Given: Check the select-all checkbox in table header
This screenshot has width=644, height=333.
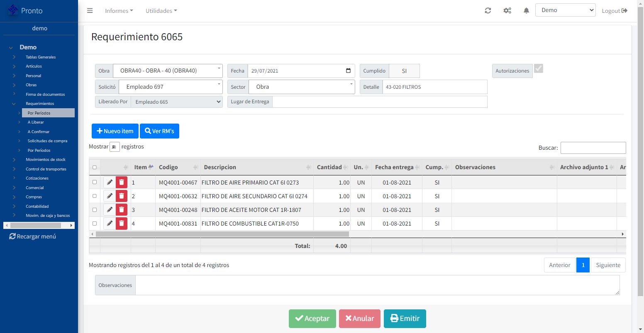Looking at the screenshot, I should pyautogui.click(x=95, y=168).
